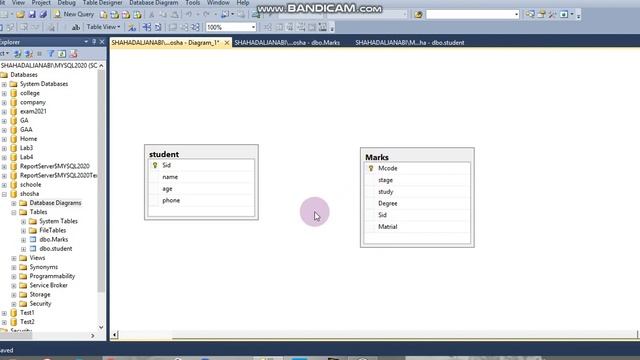640x360 pixels.
Task: Click the Refresh icon in Object Explorer
Action: click(x=62, y=53)
